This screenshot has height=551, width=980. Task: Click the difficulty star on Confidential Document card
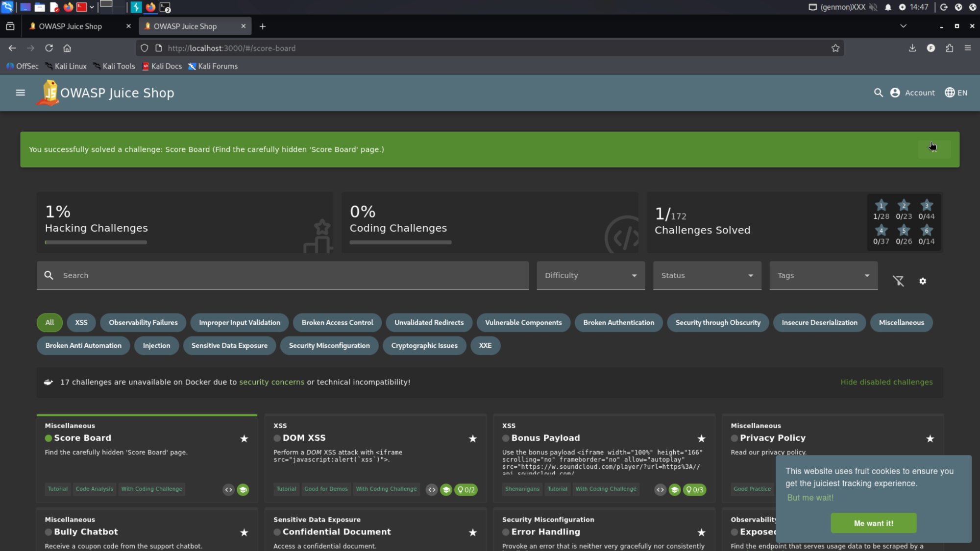coord(472,532)
